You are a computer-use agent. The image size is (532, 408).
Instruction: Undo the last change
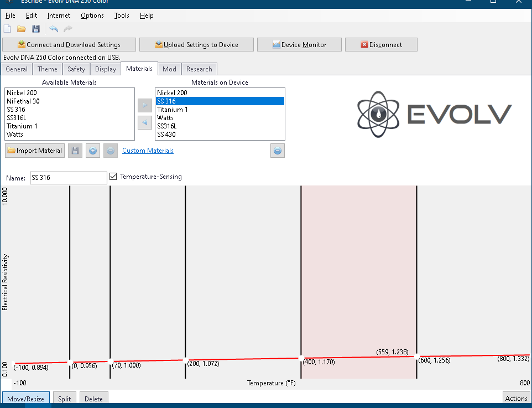point(54,29)
